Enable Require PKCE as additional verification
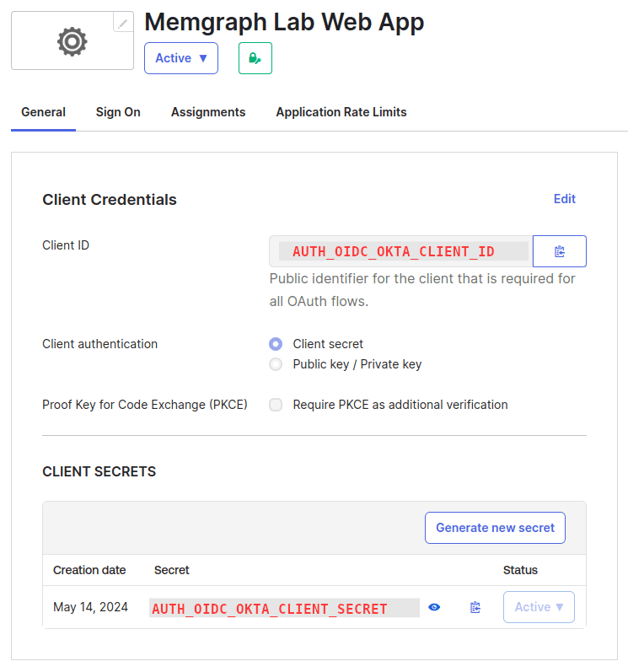 [x=276, y=405]
